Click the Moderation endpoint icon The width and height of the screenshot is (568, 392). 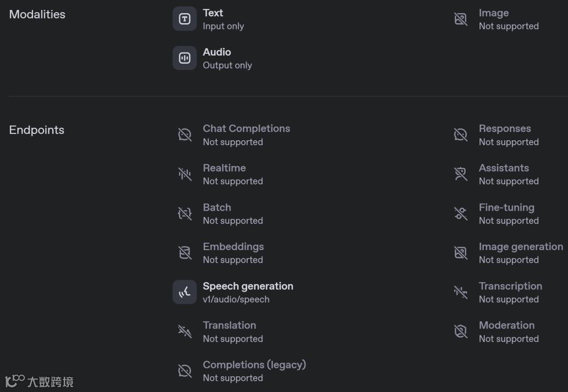pyautogui.click(x=461, y=332)
